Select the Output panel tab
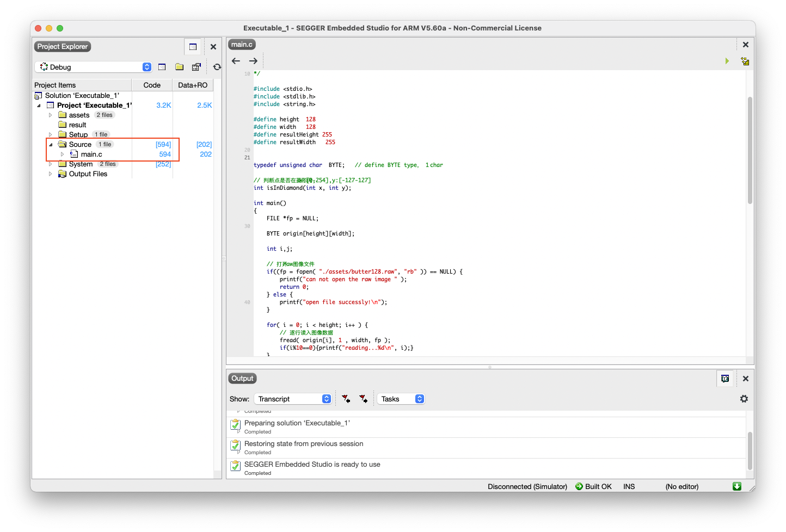The height and width of the screenshot is (532, 786). pos(242,379)
